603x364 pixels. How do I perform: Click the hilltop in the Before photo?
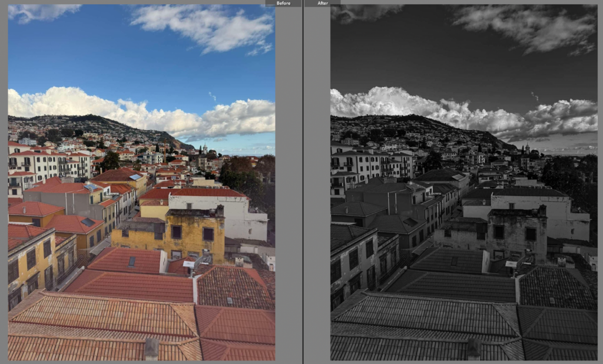tap(88, 122)
